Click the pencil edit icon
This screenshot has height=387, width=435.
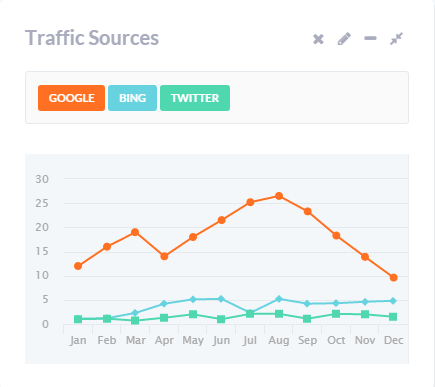pyautogui.click(x=344, y=39)
